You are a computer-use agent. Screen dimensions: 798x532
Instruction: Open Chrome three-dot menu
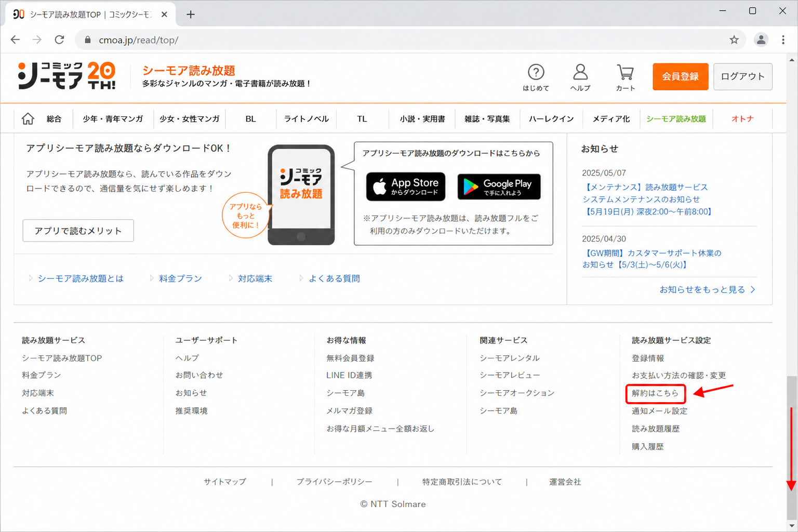coord(783,40)
